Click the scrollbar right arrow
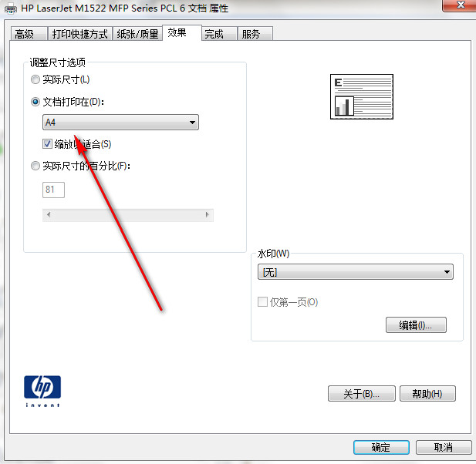 (x=208, y=215)
